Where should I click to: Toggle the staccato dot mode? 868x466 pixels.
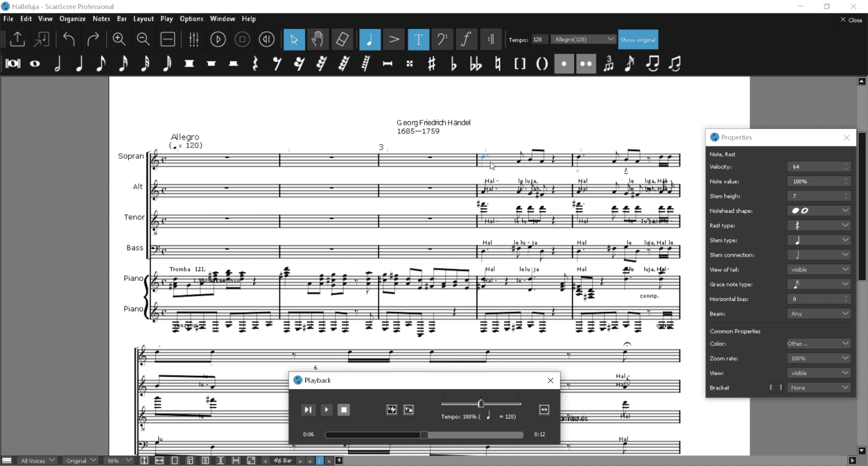coord(563,64)
